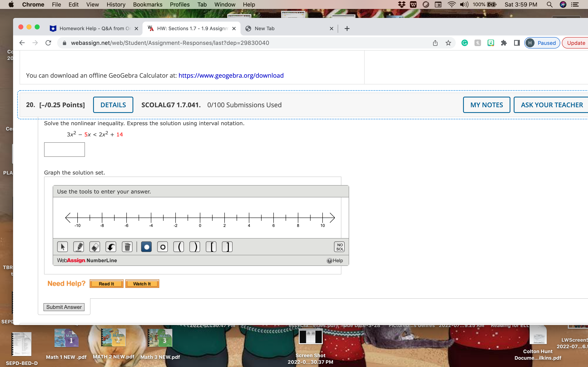Select the eraser tool
588x367 pixels.
tap(95, 247)
